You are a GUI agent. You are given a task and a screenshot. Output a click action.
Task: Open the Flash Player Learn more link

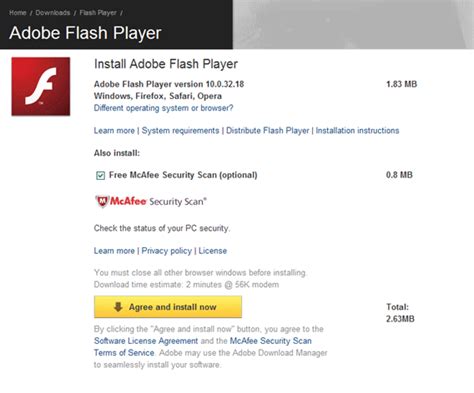(114, 130)
